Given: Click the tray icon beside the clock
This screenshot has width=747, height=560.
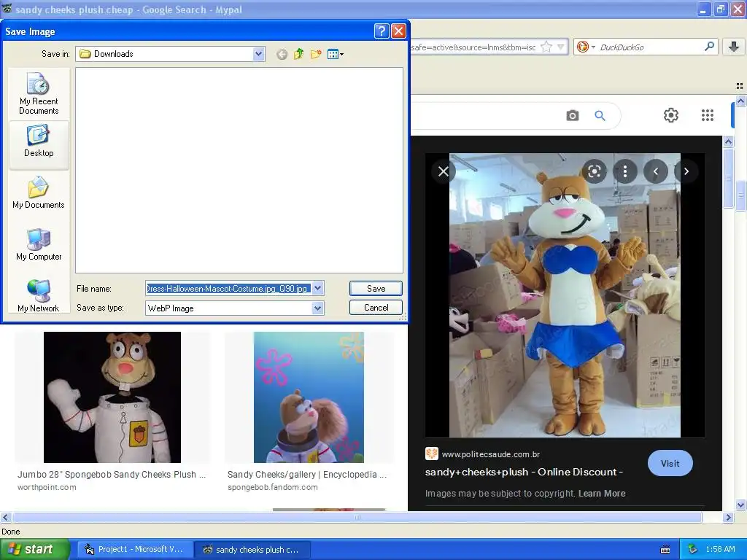Looking at the screenshot, I should click(x=693, y=550).
